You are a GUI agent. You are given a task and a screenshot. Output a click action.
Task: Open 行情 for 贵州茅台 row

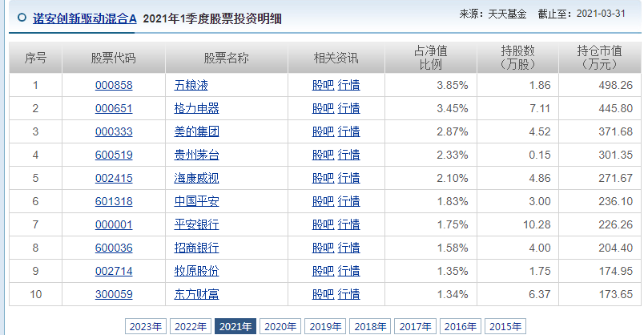click(348, 155)
